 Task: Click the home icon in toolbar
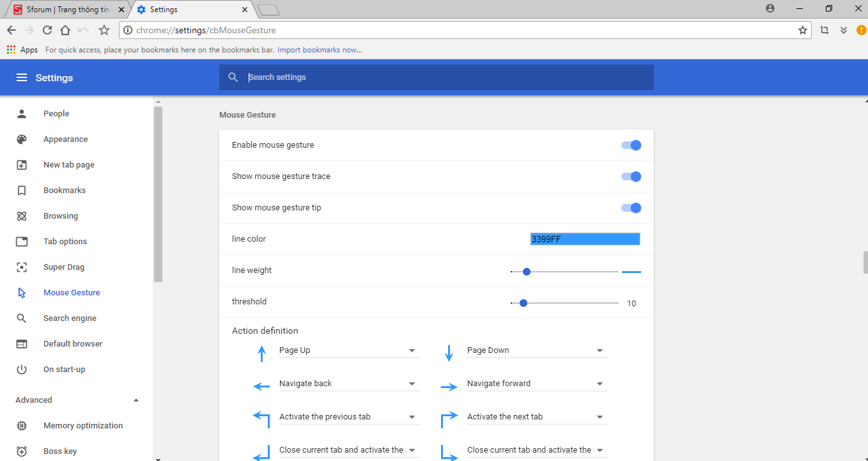point(65,30)
